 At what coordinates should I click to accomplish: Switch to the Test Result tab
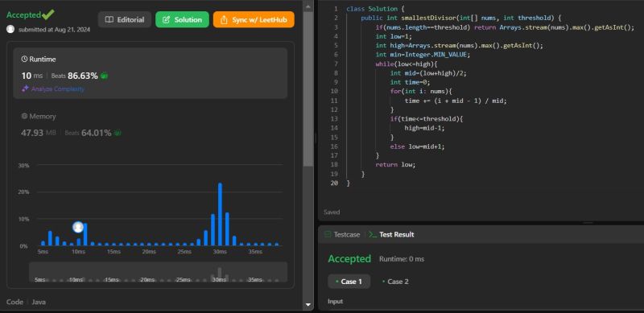point(391,234)
